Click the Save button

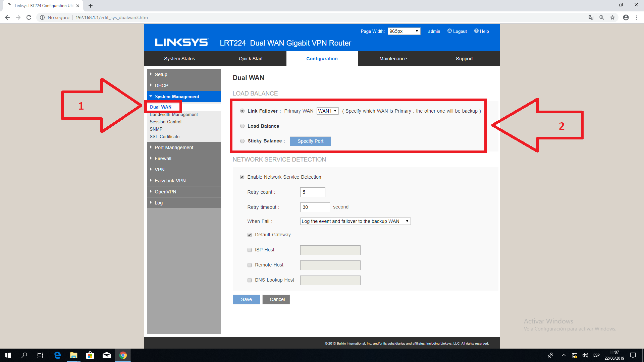tap(246, 299)
